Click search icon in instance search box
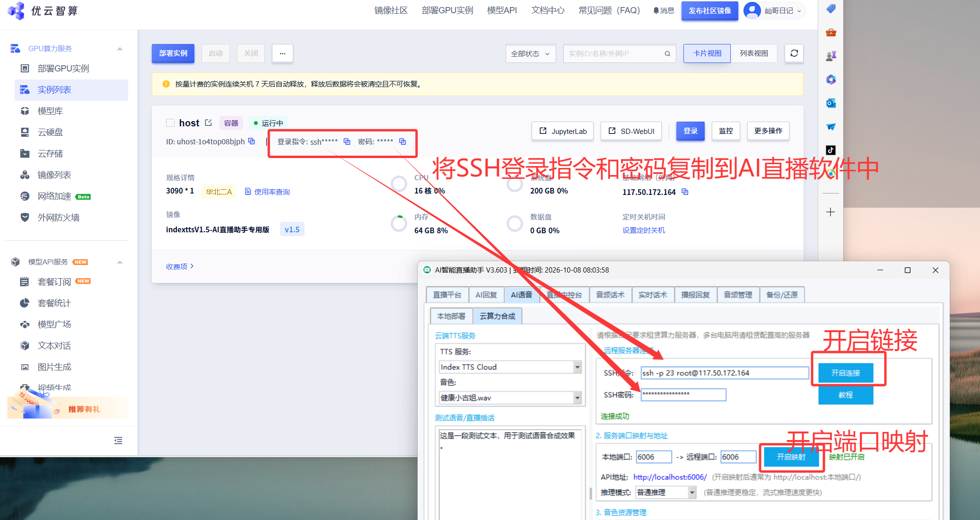The width and height of the screenshot is (980, 520). tap(667, 53)
